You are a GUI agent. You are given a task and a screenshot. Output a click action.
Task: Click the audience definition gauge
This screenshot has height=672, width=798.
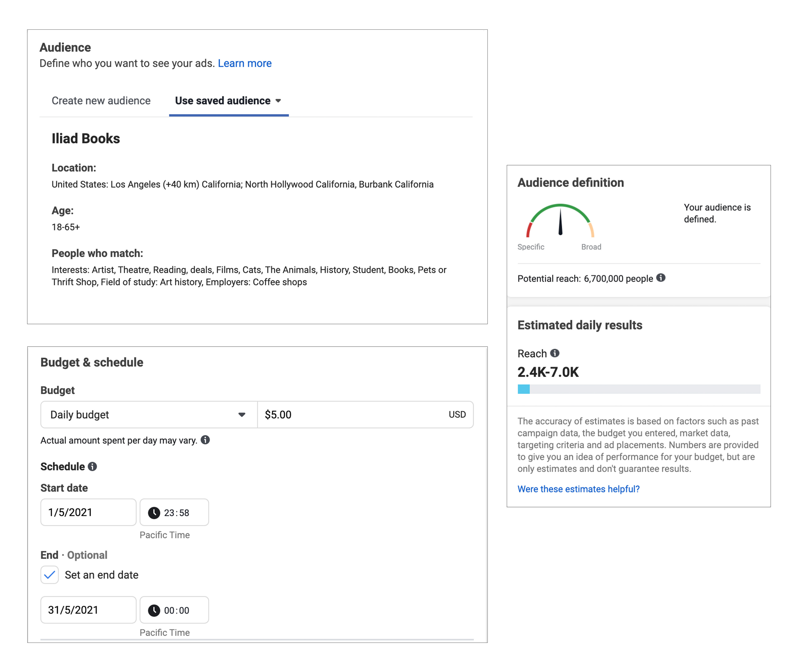[x=560, y=221]
